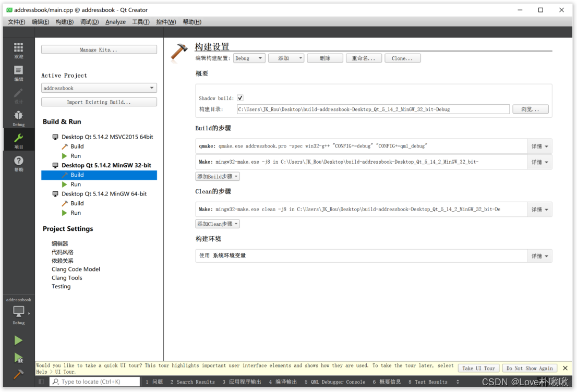Open the Debug build configuration dropdown
The image size is (577, 392).
(249, 58)
